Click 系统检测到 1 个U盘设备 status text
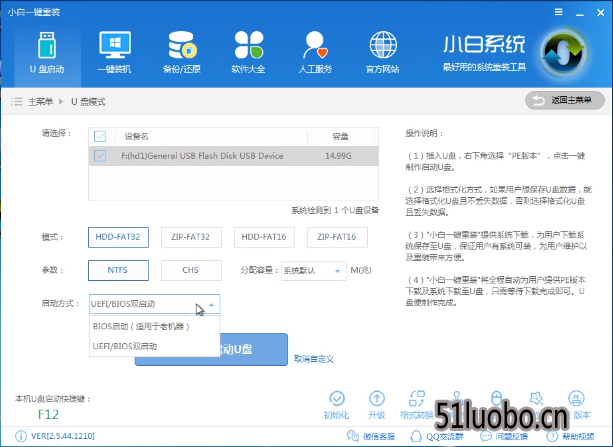Screen dimensions: 613x447 [x=335, y=210]
